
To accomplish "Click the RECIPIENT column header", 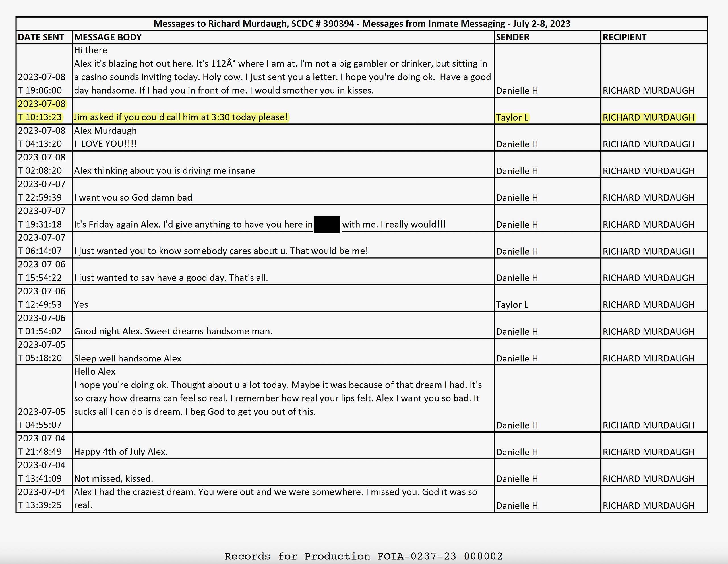I will tap(624, 37).
